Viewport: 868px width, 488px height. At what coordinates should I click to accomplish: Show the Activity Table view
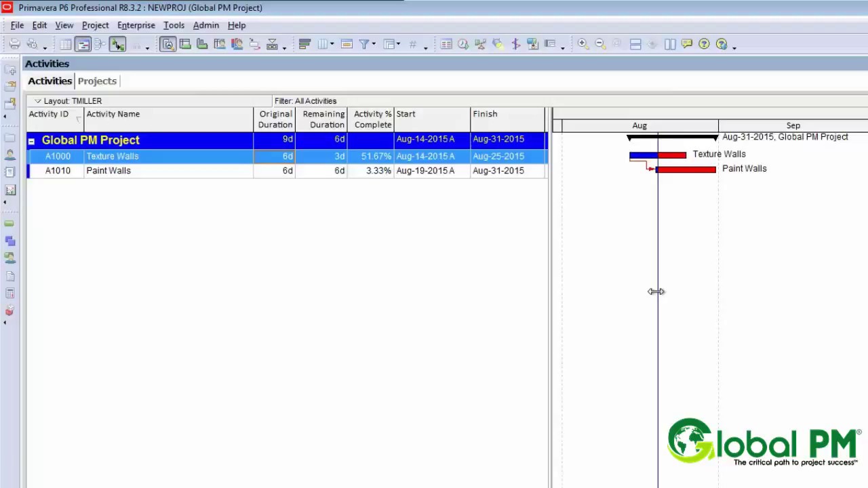[66, 44]
